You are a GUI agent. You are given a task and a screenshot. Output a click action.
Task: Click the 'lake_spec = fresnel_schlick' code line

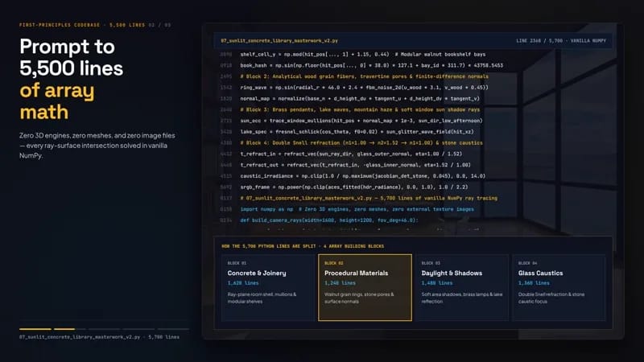357,132
